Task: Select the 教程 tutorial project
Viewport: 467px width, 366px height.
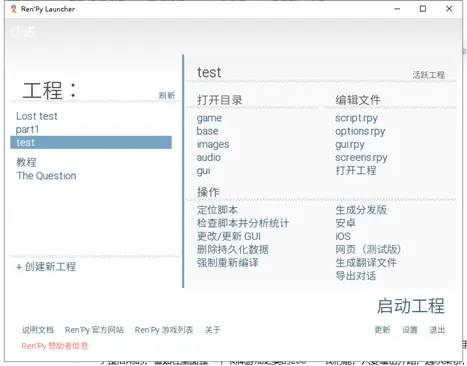Action: coord(26,162)
